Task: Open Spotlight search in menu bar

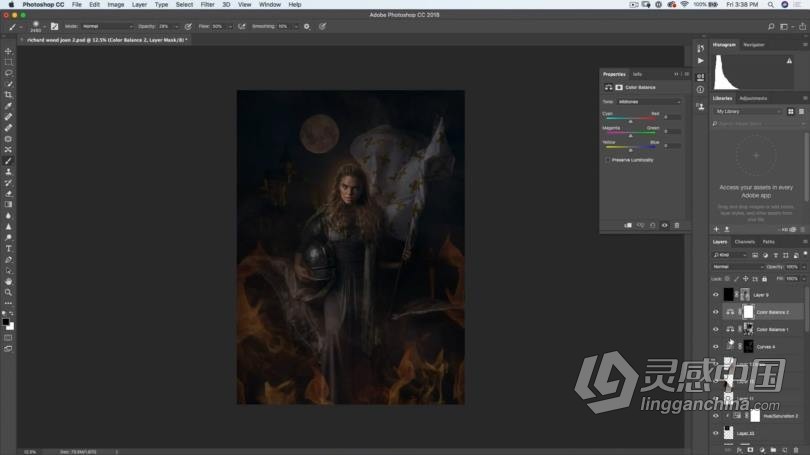Action: click(x=770, y=5)
